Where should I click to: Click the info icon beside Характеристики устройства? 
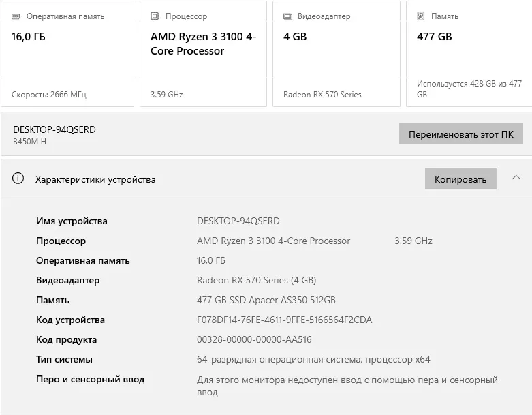coord(18,178)
